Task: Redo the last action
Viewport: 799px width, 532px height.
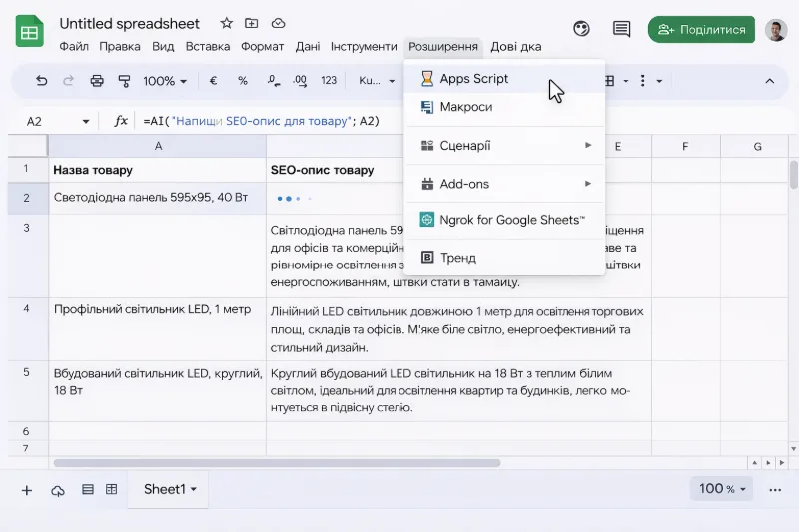Action: click(x=68, y=81)
